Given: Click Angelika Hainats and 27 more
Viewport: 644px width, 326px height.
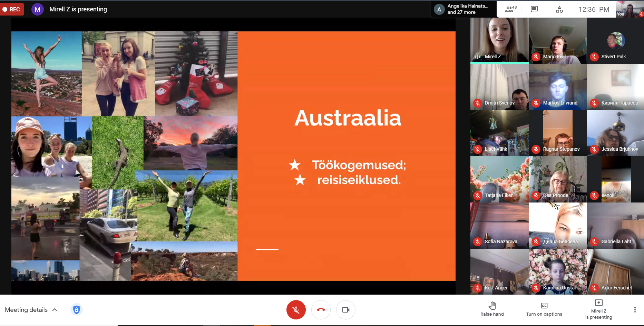Looking at the screenshot, I should (464, 9).
